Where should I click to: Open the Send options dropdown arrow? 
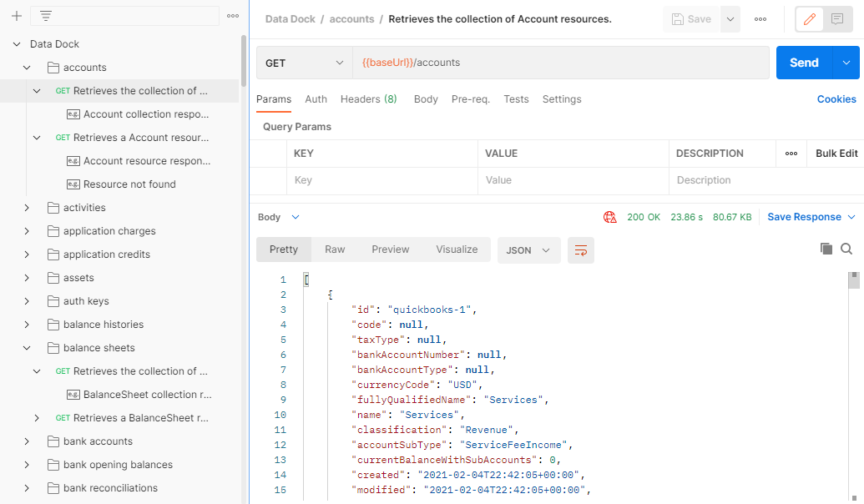(846, 63)
